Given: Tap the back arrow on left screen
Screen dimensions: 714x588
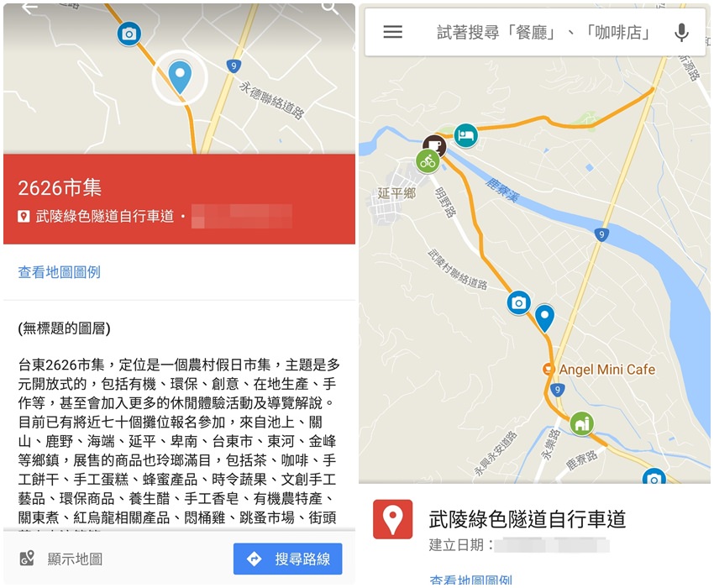Looking at the screenshot, I should tap(29, 8).
